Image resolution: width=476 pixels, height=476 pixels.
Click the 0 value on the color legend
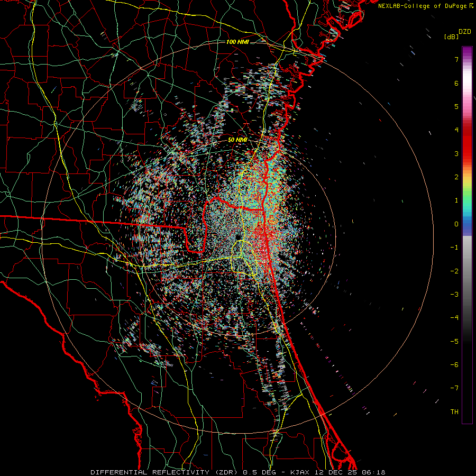pos(456,224)
